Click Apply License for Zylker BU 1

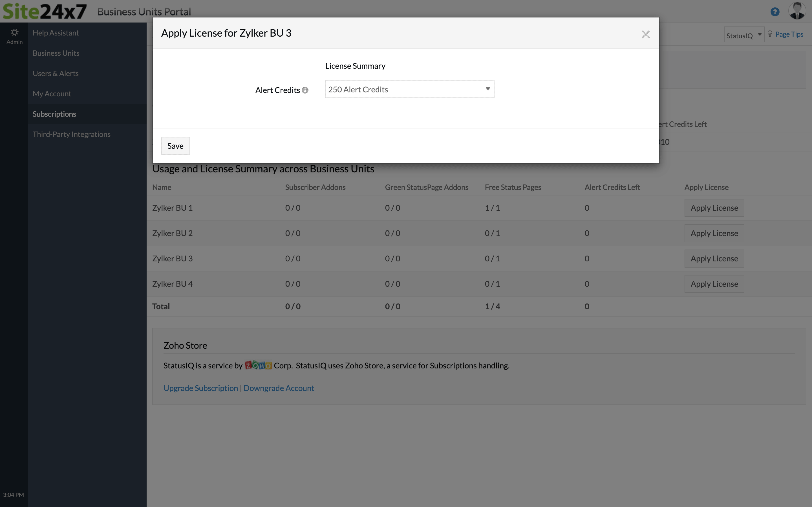pos(714,207)
